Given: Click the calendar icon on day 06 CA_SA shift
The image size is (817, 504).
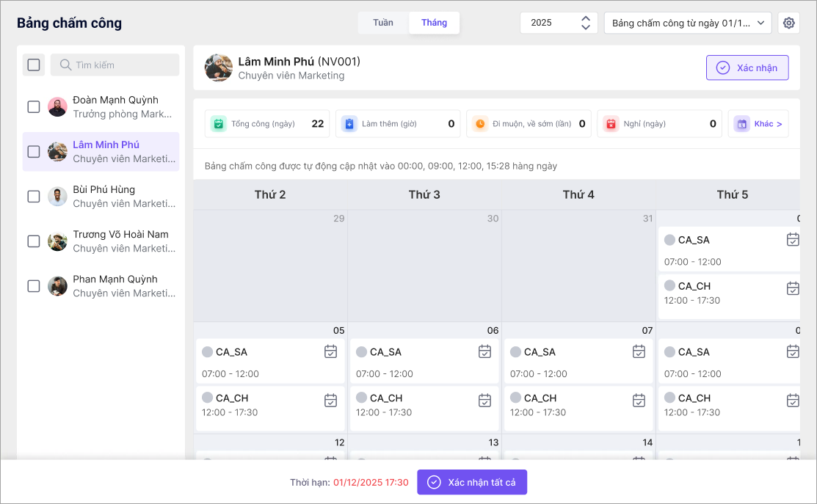Looking at the screenshot, I should coord(484,351).
